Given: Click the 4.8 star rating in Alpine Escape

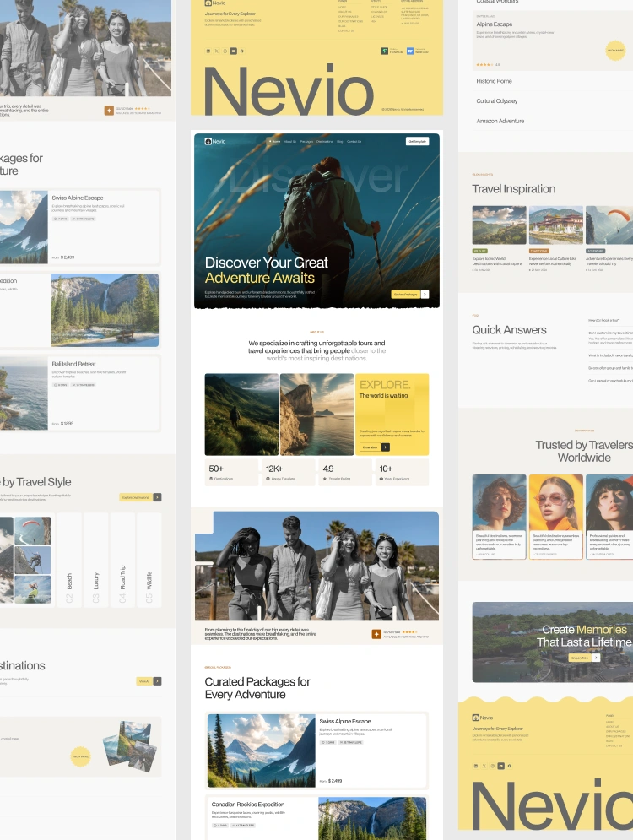Looking at the screenshot, I should tap(488, 64).
